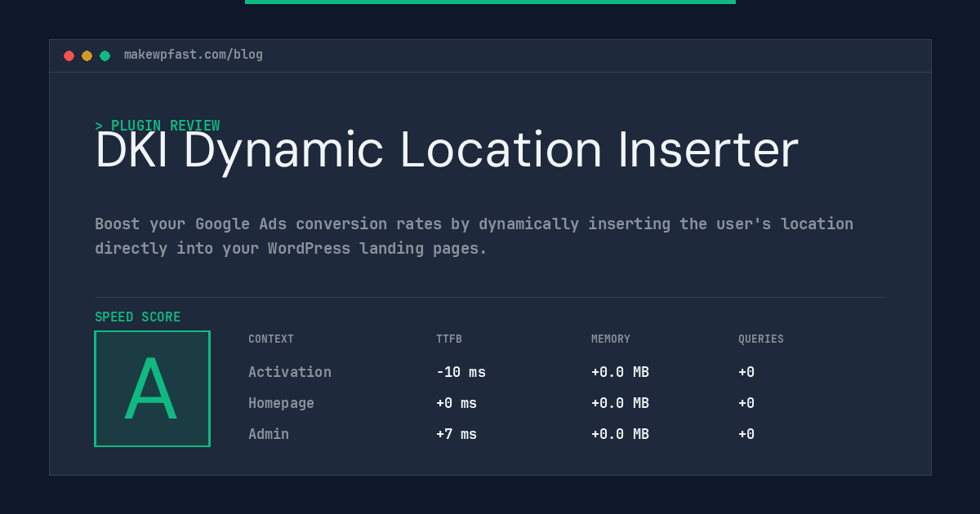Click the CONTEXT column header
The image size is (980, 514).
click(271, 339)
